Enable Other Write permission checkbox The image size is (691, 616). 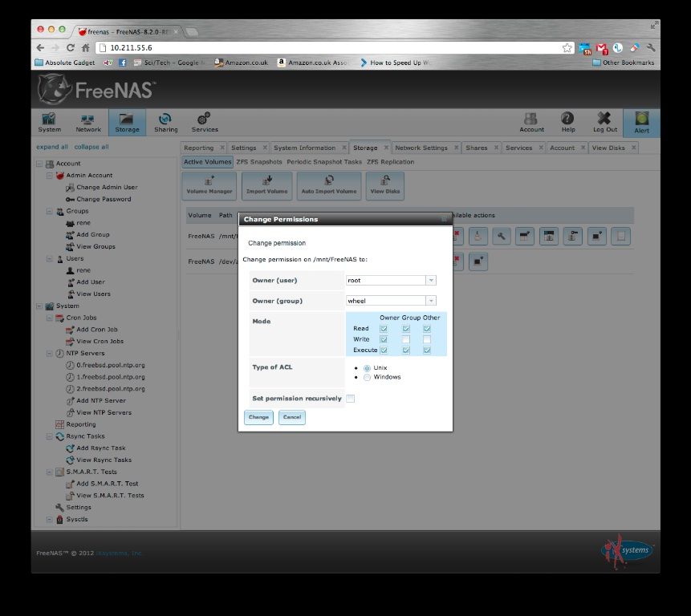pos(427,339)
